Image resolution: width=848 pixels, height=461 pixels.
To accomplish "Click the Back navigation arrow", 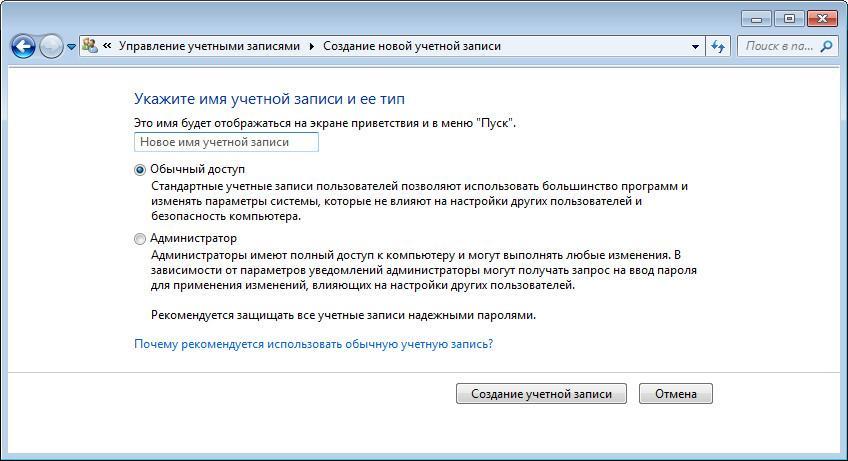I will (x=23, y=46).
